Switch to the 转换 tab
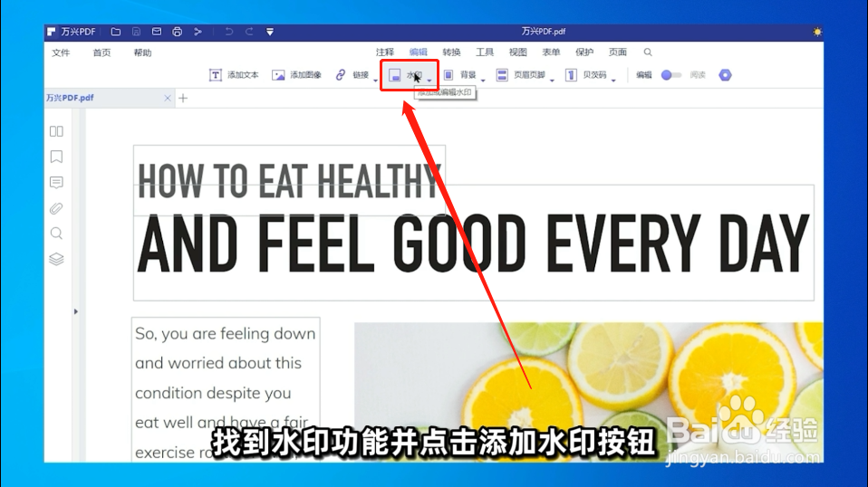 coord(451,52)
